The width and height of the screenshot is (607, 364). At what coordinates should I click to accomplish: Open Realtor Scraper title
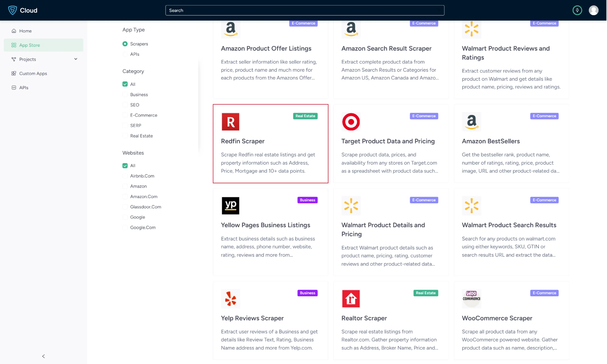point(364,318)
